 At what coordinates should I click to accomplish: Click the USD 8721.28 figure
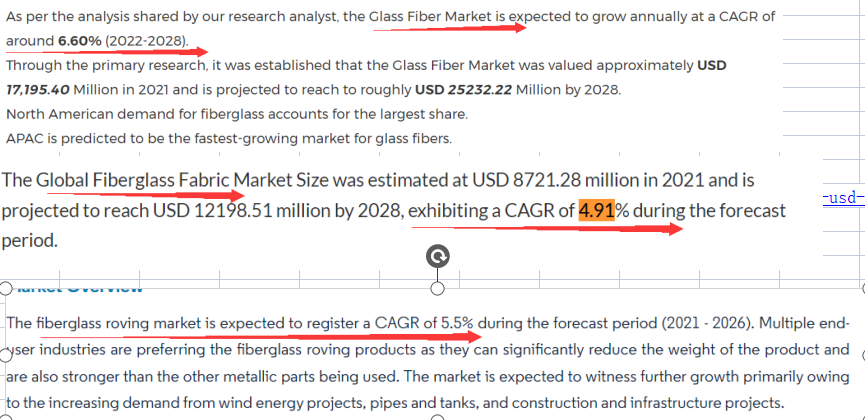[545, 180]
